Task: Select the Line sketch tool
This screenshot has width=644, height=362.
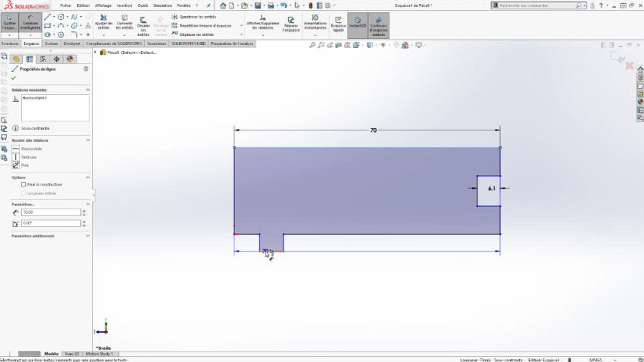Action: coord(48,17)
